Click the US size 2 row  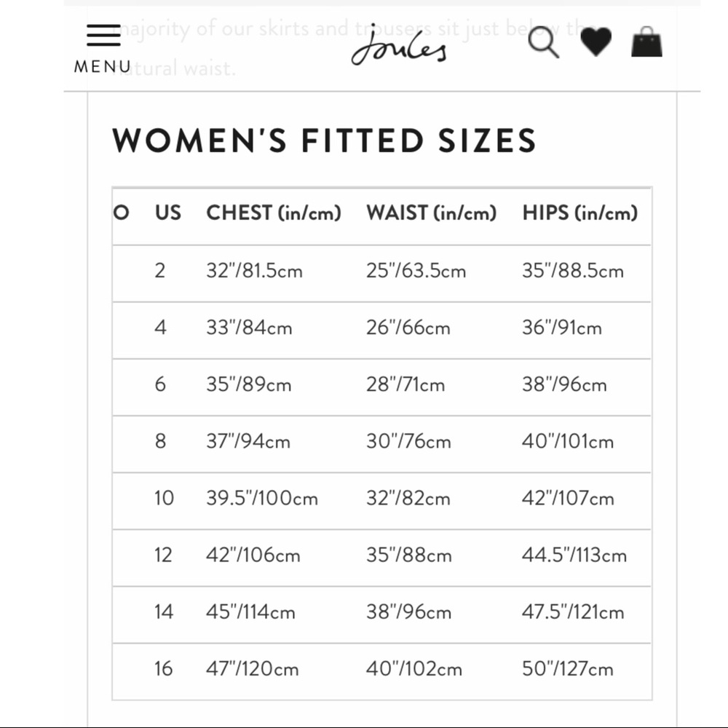[x=381, y=274]
